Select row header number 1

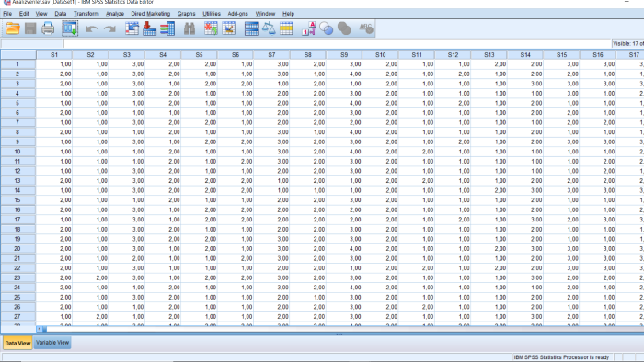17,64
